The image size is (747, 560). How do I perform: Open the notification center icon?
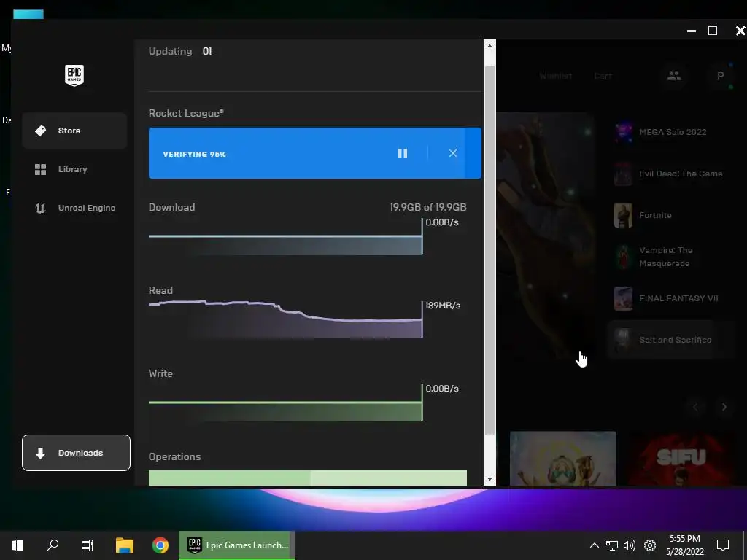click(723, 545)
